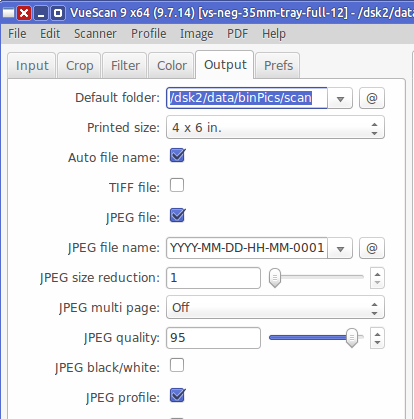Toggle the JPEG black/white checkbox
414x419 pixels.
177,365
